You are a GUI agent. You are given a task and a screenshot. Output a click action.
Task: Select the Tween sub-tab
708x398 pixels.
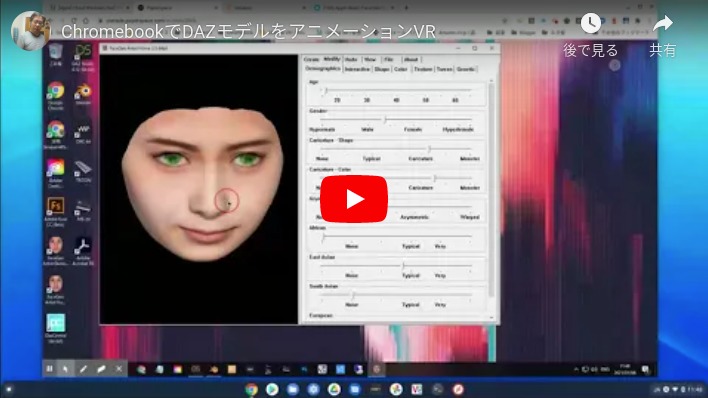coord(444,69)
